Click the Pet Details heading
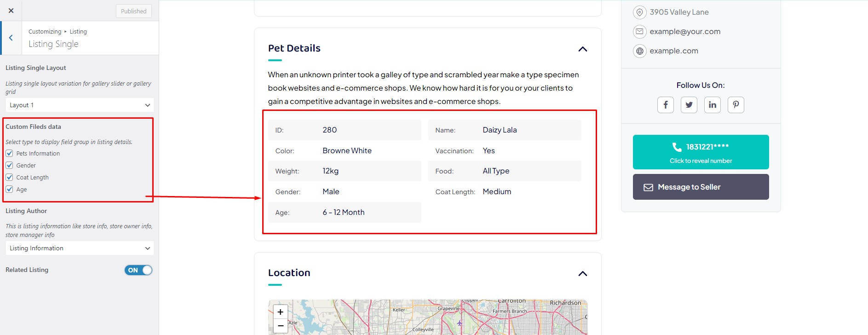 coord(294,48)
